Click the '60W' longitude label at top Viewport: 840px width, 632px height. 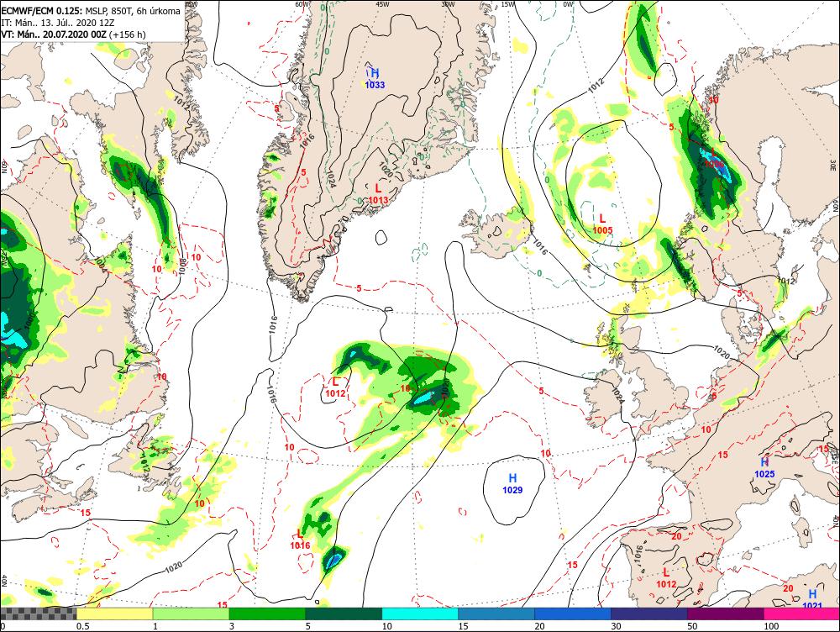point(302,3)
